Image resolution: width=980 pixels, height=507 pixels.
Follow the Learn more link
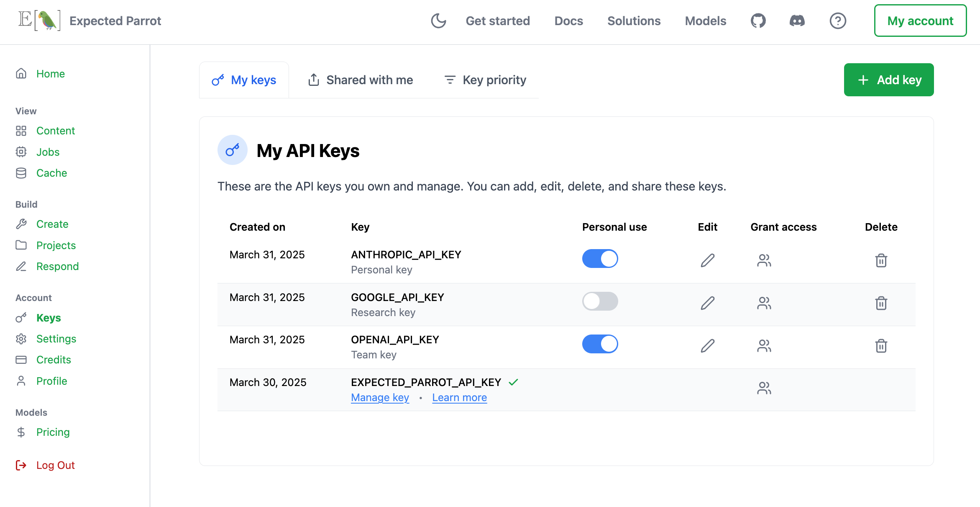point(459,398)
